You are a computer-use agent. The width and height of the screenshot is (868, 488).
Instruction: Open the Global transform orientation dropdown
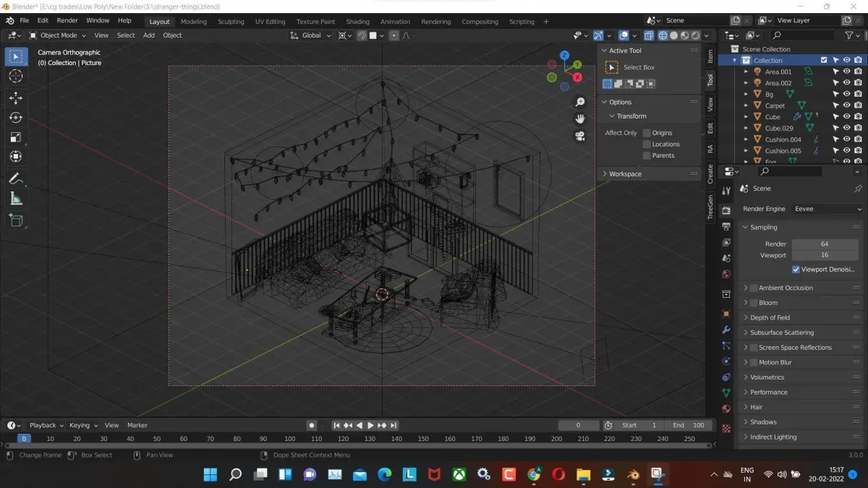click(311, 35)
